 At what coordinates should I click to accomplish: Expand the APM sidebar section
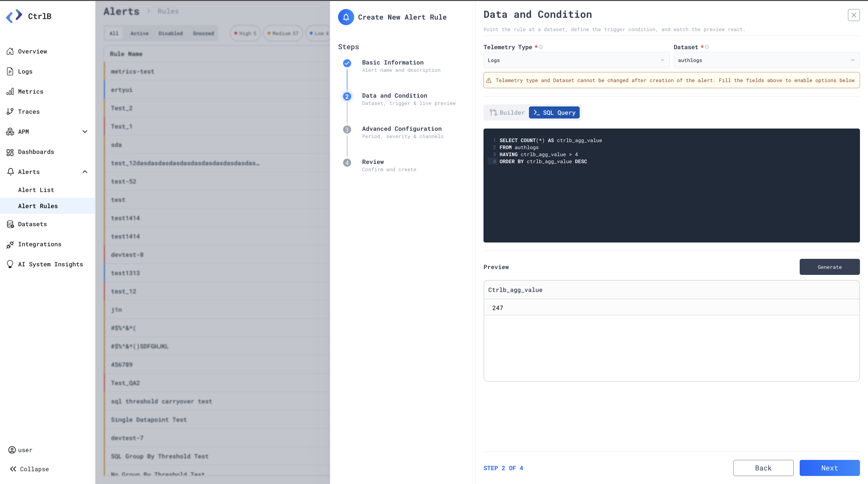[x=47, y=132]
